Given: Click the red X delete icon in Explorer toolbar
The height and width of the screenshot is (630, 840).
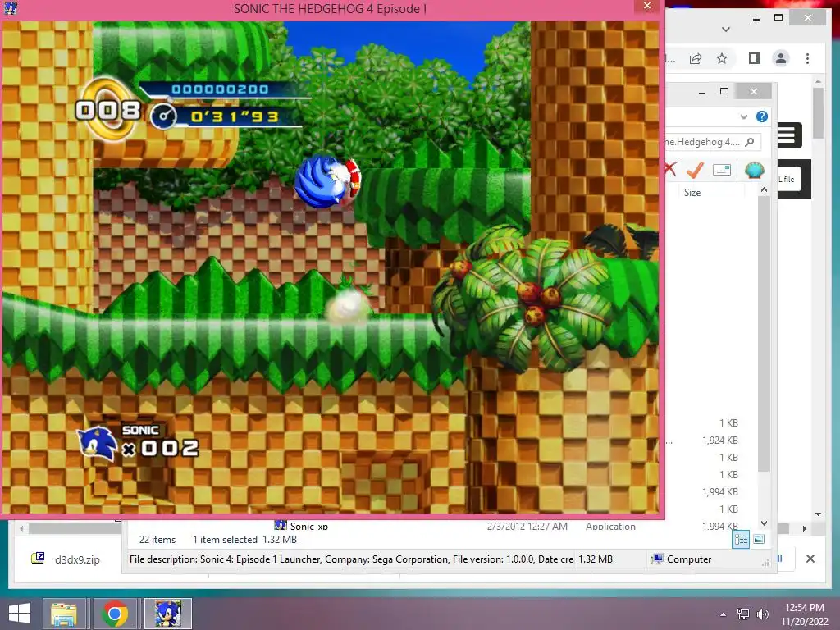Looking at the screenshot, I should click(x=670, y=169).
